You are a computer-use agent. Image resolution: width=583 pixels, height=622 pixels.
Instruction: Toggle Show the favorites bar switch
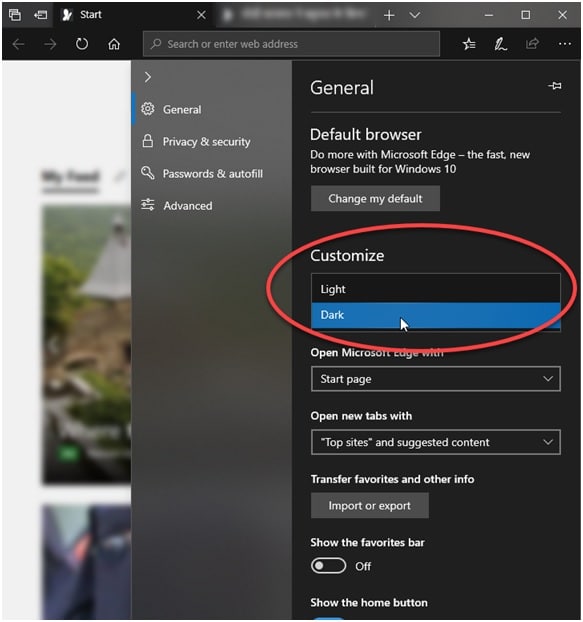tap(328, 566)
